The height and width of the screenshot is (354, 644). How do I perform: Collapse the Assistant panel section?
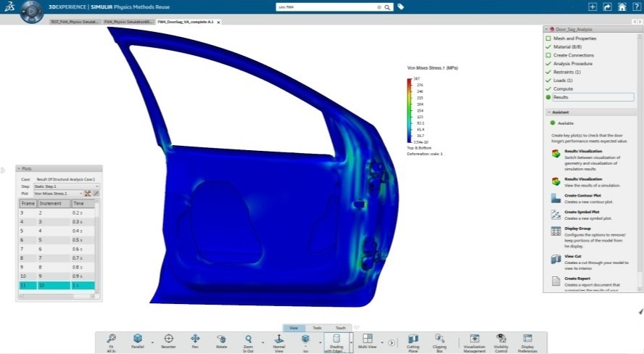pyautogui.click(x=548, y=112)
